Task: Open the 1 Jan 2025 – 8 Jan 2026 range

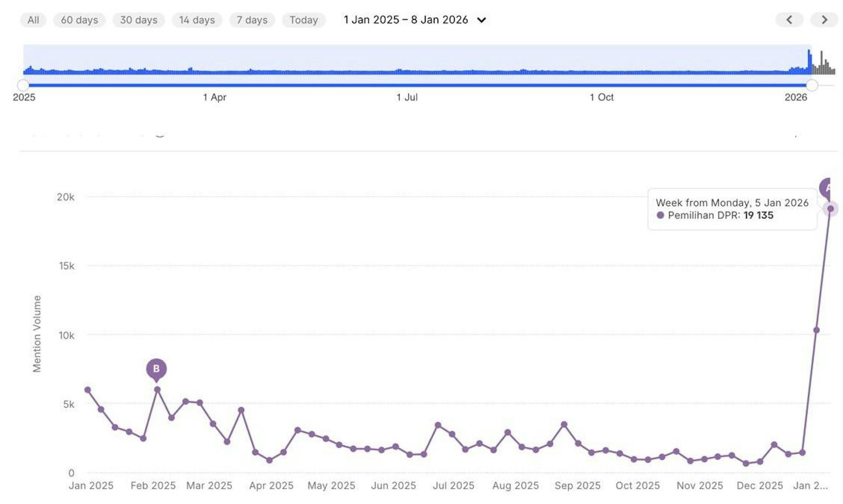Action: (x=406, y=20)
